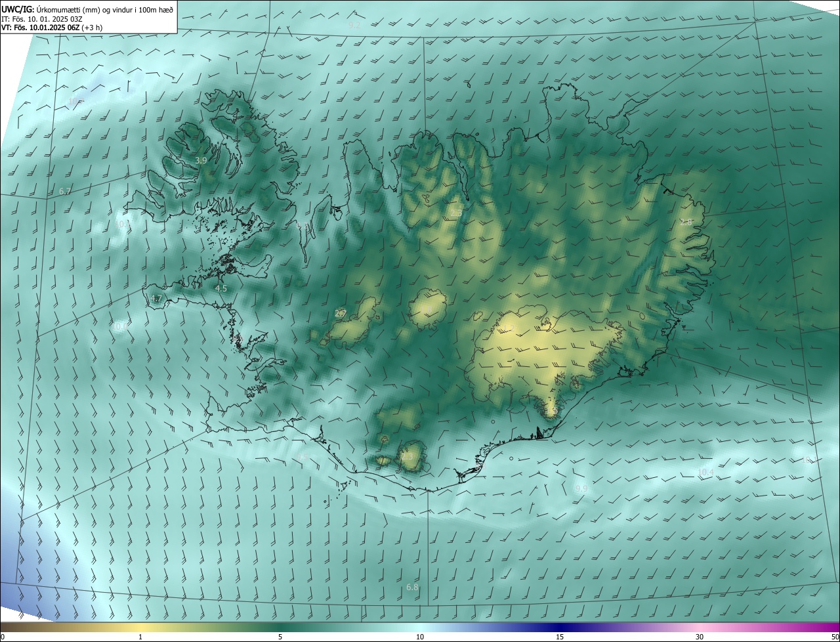Click the 2.8 value in East Iceland
840x642 pixels.
click(686, 223)
